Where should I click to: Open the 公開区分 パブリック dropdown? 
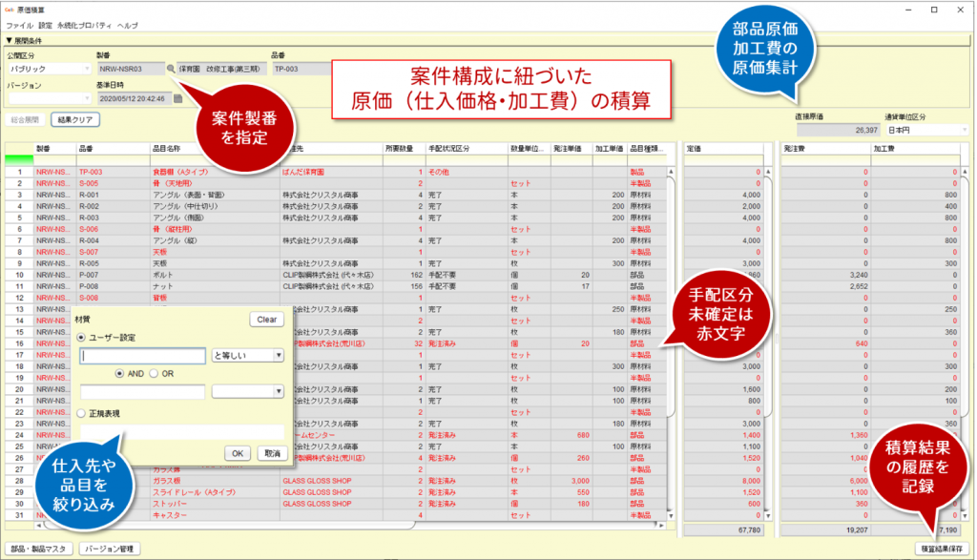tap(50, 69)
